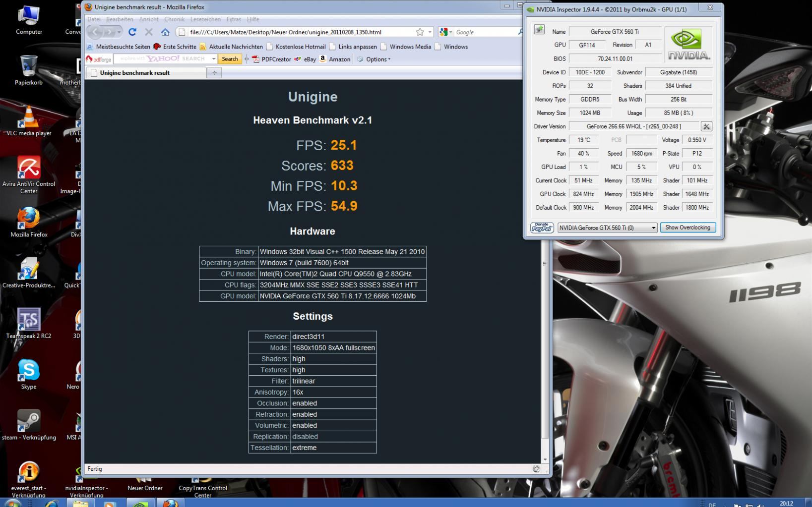Screen dimensions: 812x507
Task: Click the Google search magnifier icon
Action: 520,32
